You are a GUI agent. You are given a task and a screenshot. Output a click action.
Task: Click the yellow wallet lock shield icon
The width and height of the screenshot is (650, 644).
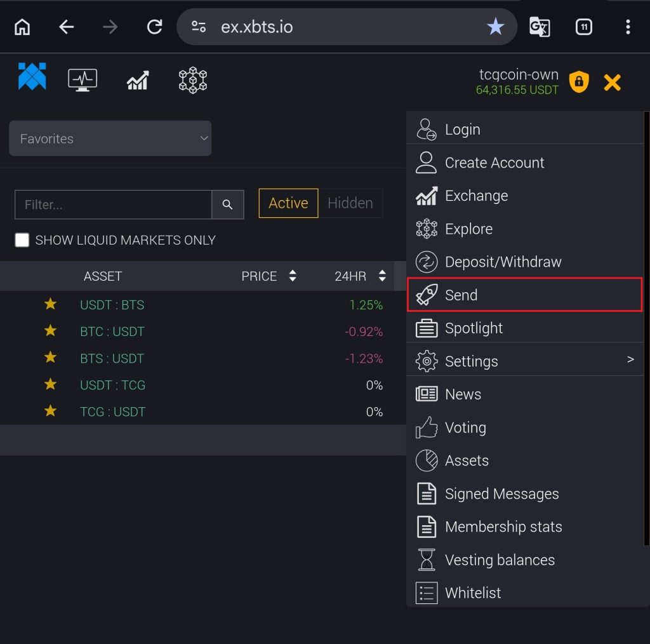point(578,82)
